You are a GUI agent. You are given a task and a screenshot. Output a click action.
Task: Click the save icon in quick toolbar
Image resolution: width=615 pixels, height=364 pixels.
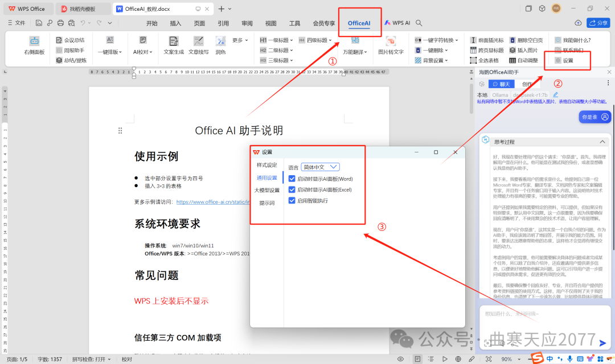click(39, 23)
